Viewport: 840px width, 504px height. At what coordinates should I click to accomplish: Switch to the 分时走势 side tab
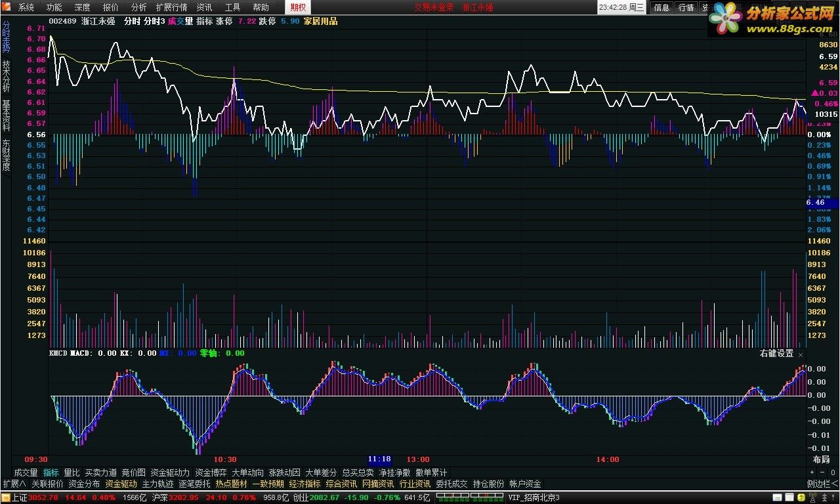(x=6, y=37)
